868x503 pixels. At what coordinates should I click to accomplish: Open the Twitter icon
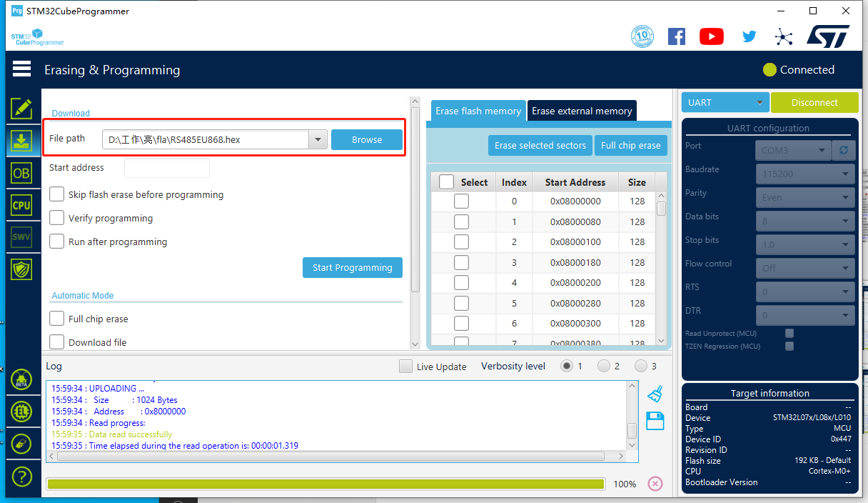point(749,36)
